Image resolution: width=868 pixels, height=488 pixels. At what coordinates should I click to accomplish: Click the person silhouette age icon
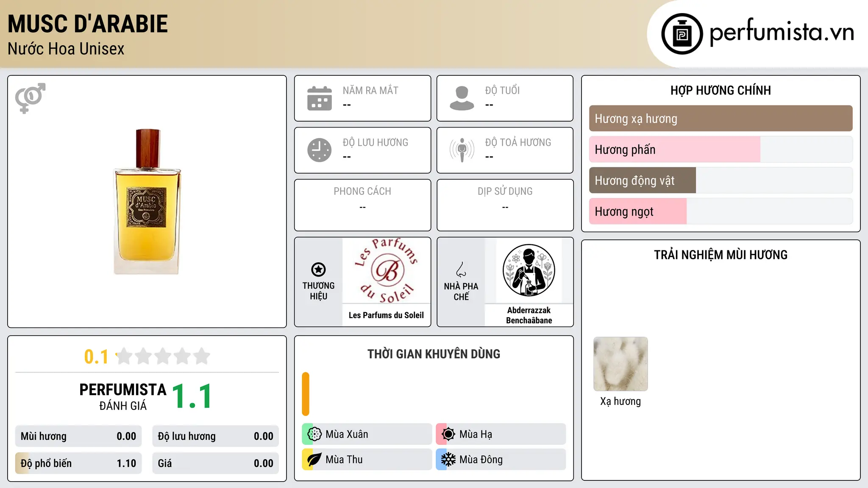coord(462,98)
